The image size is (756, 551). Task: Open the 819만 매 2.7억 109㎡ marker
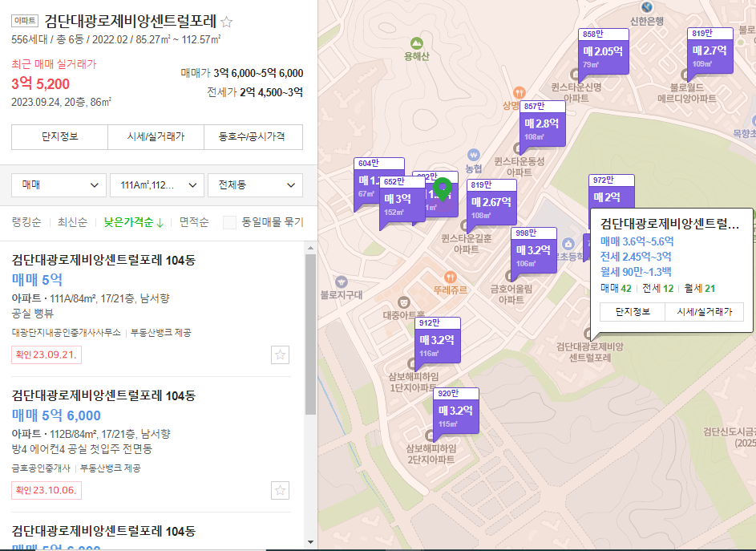click(710, 51)
